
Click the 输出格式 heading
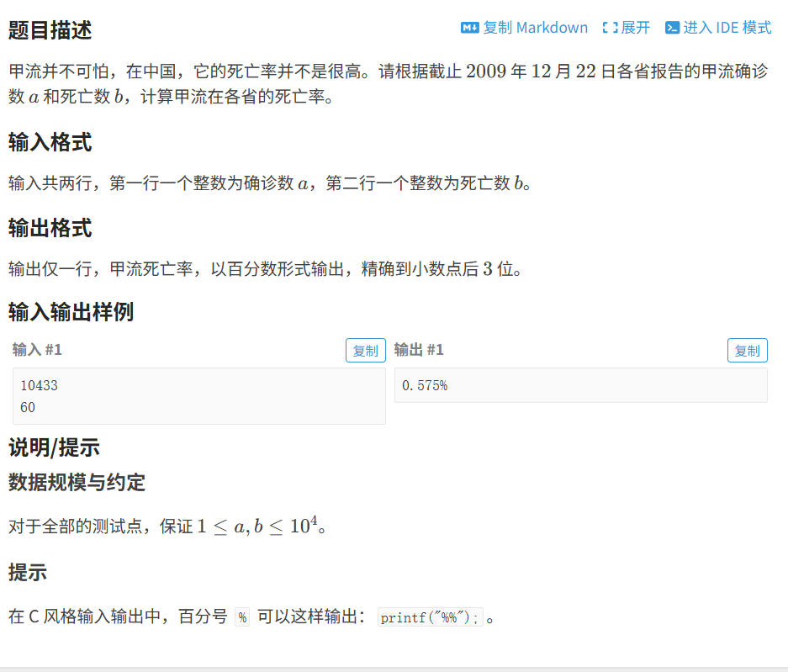click(x=50, y=228)
